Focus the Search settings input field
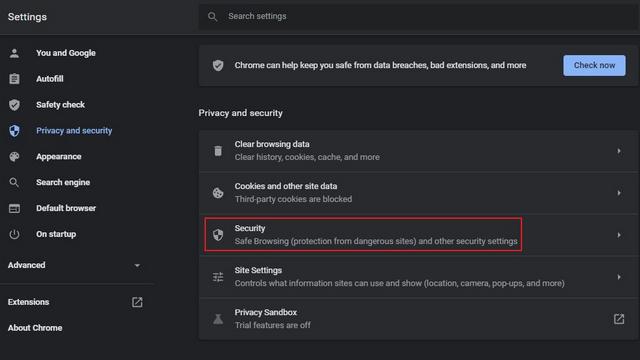The height and width of the screenshot is (360, 640). (418, 16)
